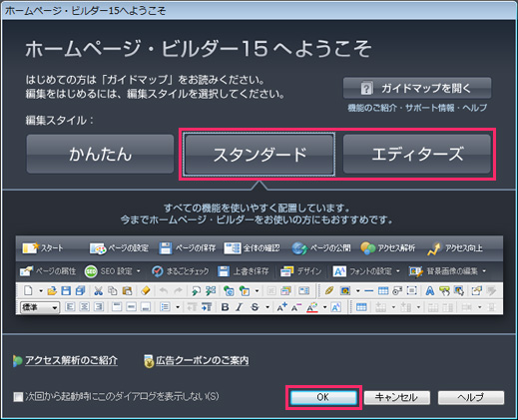Click the アクセス向上 arrow icon
The width and height of the screenshot is (518, 420).
tap(434, 248)
